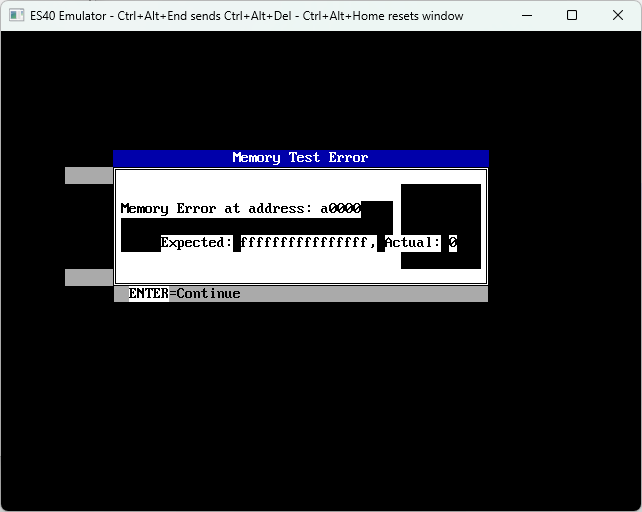The width and height of the screenshot is (642, 512).
Task: Close the ES40 Emulator window
Action: [618, 16]
